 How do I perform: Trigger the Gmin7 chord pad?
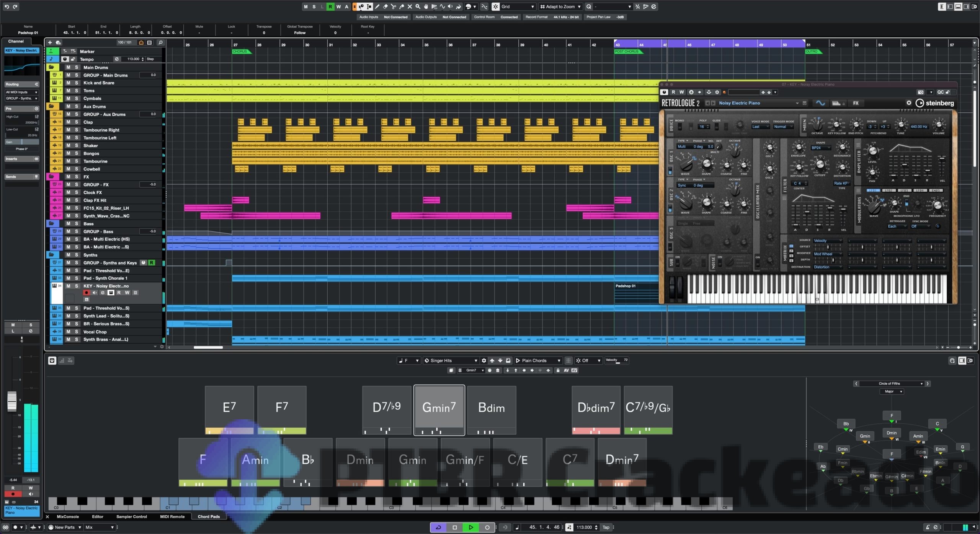click(439, 410)
